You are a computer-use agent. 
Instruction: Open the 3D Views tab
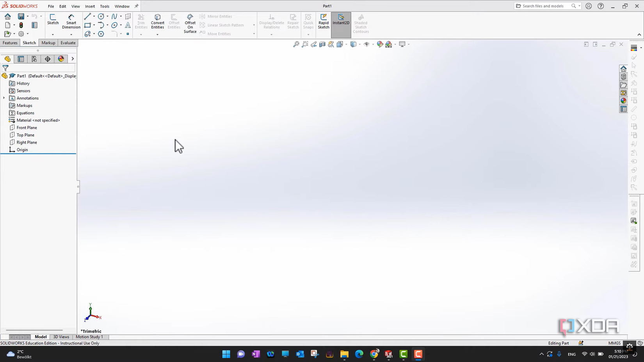[x=61, y=337]
